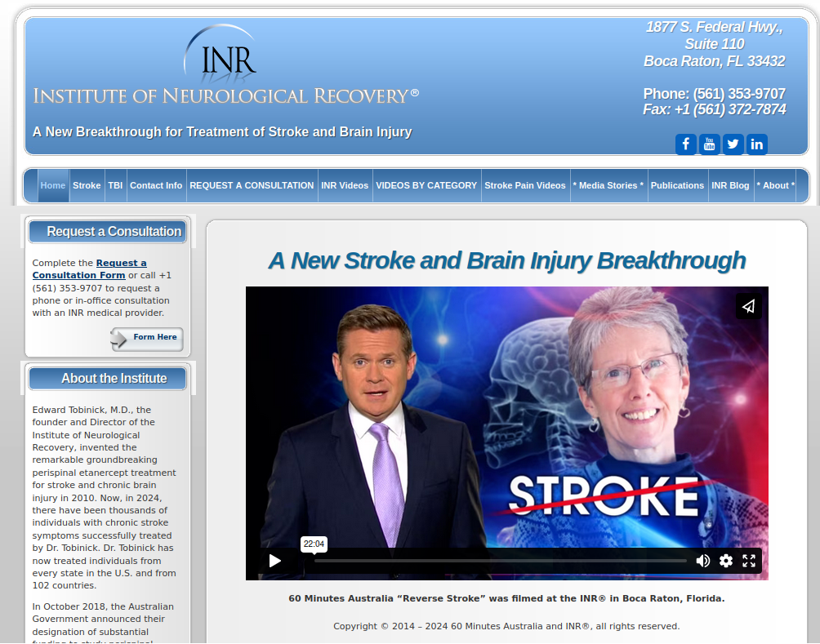Click the phone number (561) 353-9707 in header
Viewport: 820px width, 644px height.
[739, 94]
